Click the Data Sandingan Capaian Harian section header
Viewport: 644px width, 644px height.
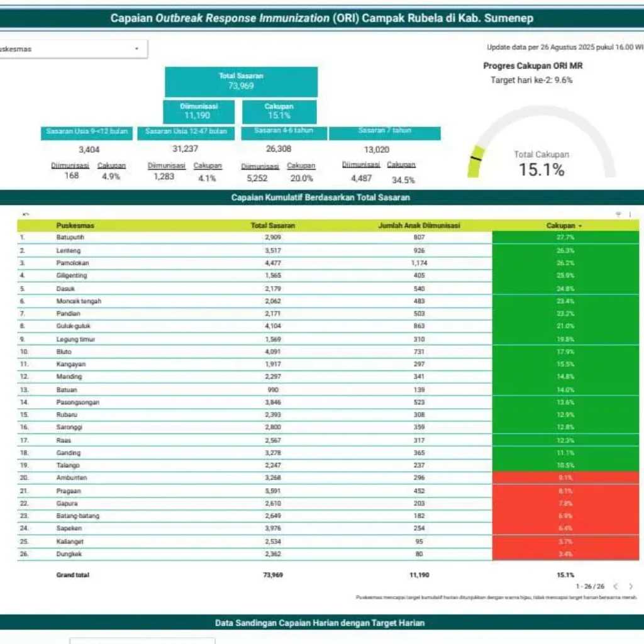tap(319, 623)
